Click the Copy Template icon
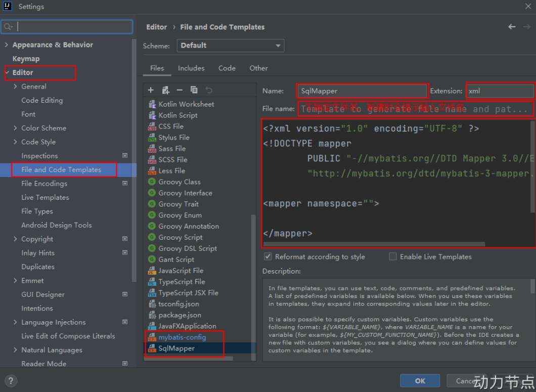The height and width of the screenshot is (392, 536). [194, 90]
